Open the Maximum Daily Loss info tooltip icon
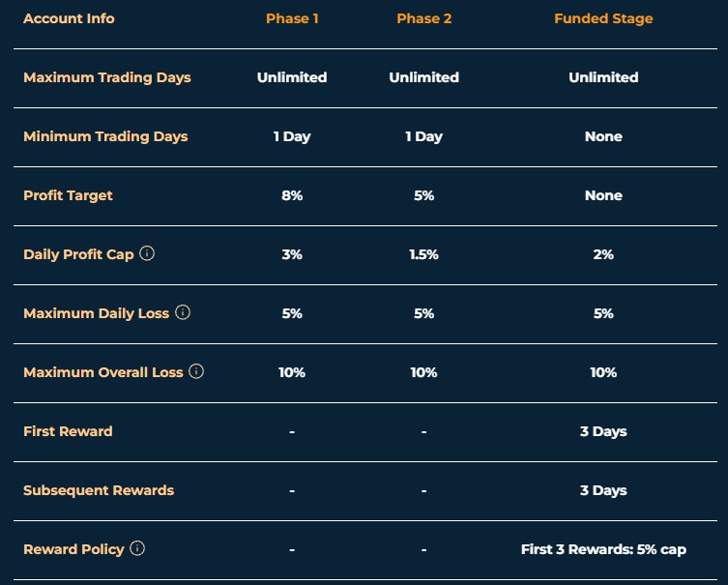This screenshot has width=728, height=585. pos(183,312)
